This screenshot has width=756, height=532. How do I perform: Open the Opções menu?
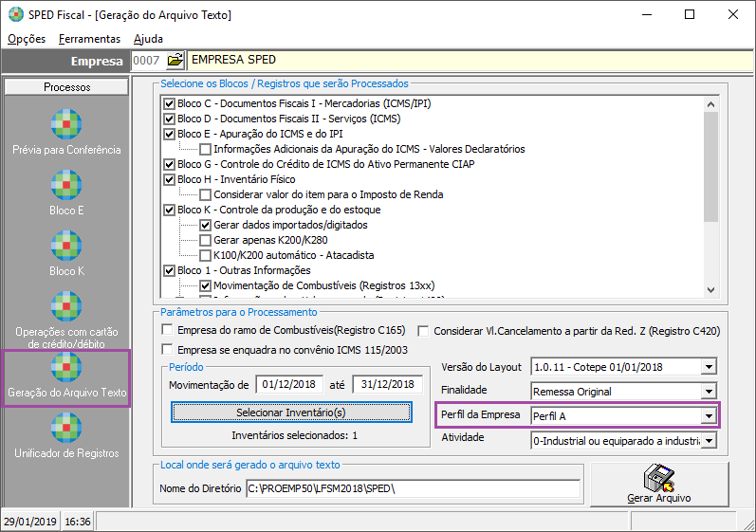click(x=27, y=39)
